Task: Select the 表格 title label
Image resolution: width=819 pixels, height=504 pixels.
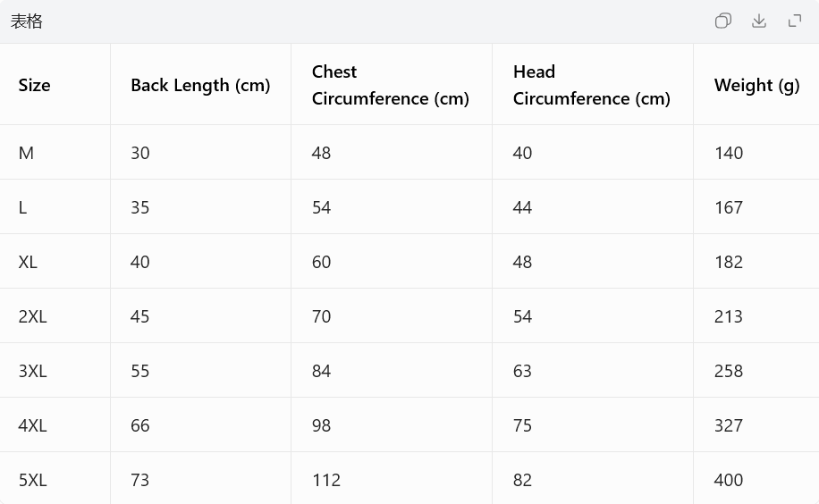Action: click(27, 21)
